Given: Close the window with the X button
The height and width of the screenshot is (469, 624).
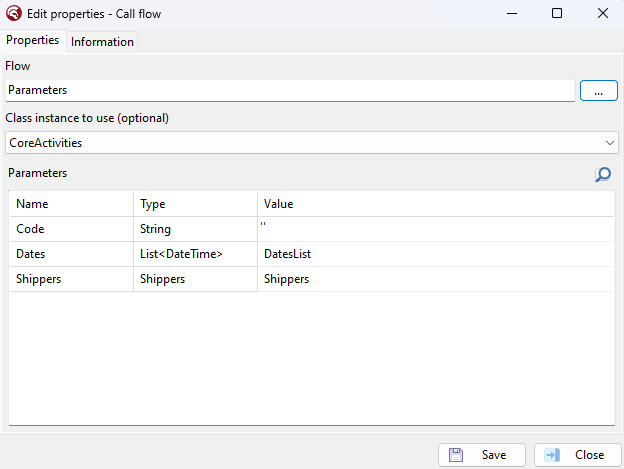Looking at the screenshot, I should coord(603,14).
